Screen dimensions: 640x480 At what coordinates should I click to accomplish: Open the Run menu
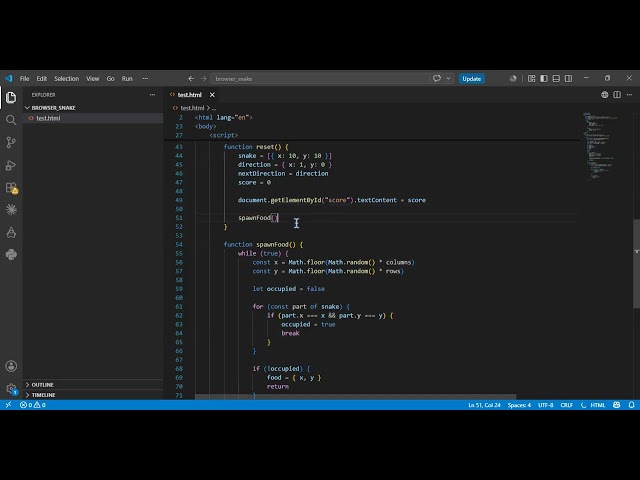click(x=127, y=78)
